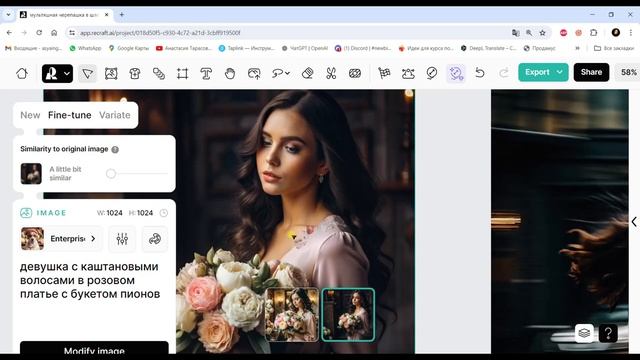Reload the page in the browser
Viewport: 640px width, 360px height.
(x=39, y=33)
